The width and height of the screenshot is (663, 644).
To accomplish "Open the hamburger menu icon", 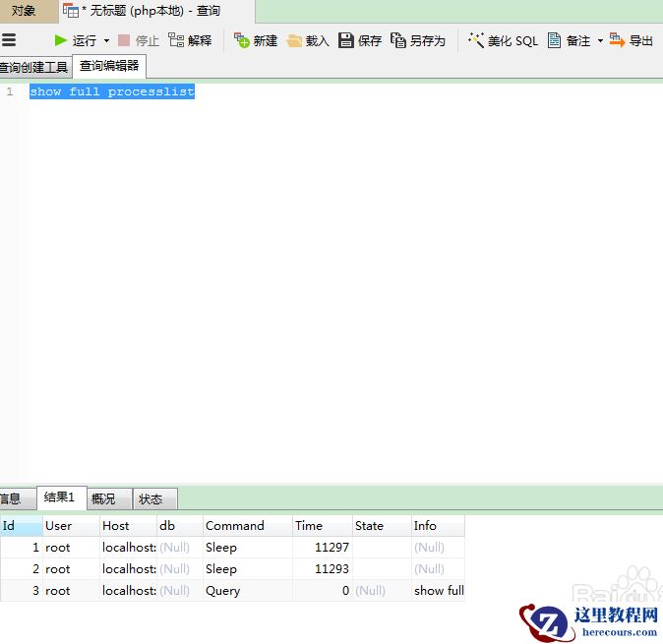I will coord(9,40).
